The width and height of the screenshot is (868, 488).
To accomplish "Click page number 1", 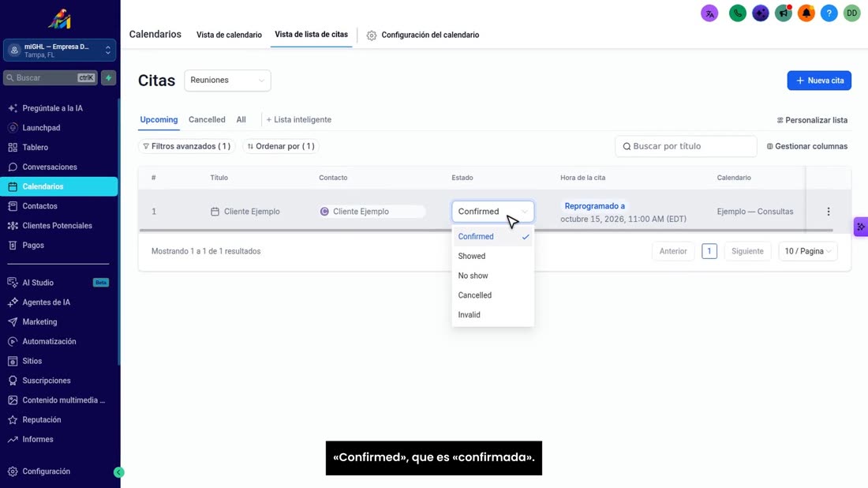I will point(709,251).
